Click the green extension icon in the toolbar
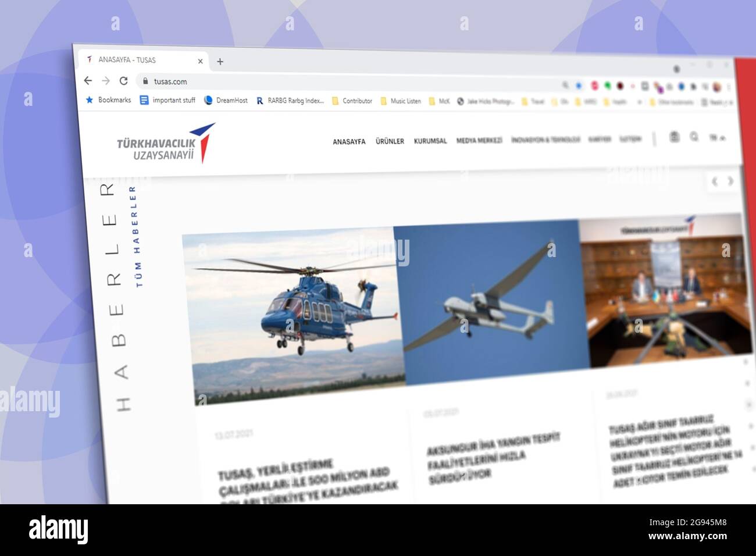756x556 pixels. [x=608, y=85]
